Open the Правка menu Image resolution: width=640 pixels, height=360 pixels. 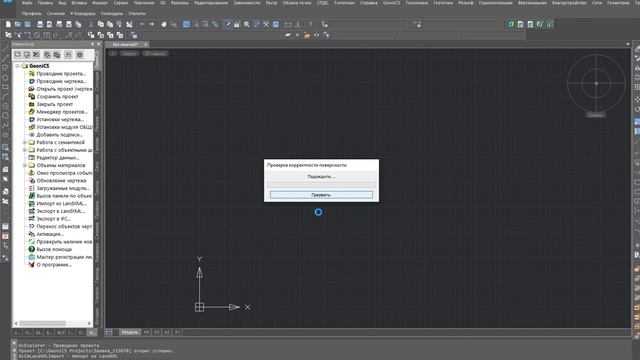pyautogui.click(x=45, y=3)
